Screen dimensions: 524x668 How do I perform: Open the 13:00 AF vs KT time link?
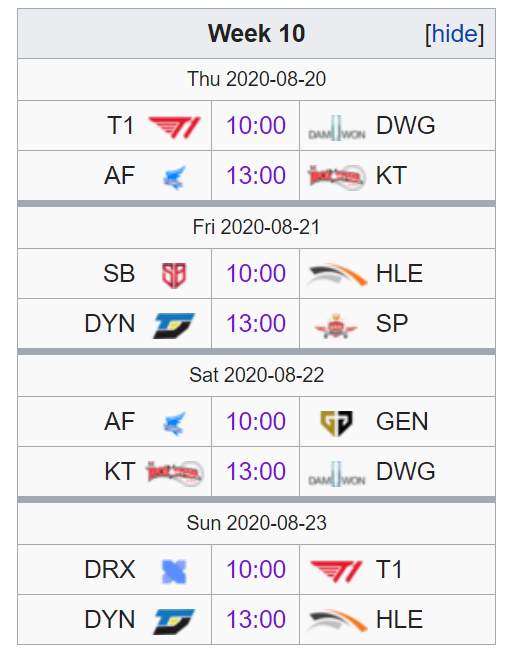256,176
